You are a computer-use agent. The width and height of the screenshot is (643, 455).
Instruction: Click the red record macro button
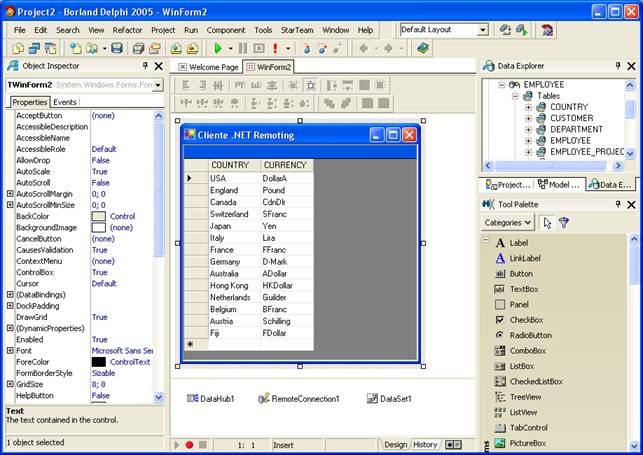pyautogui.click(x=190, y=444)
